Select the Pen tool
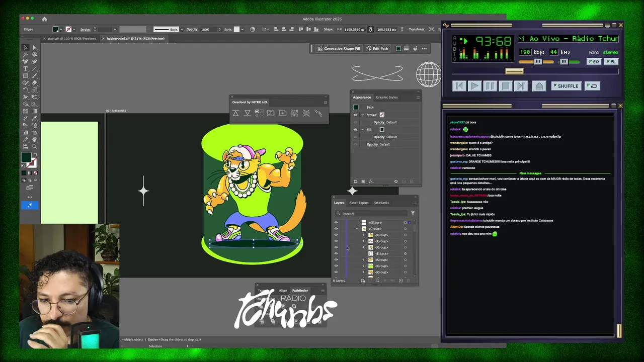Image resolution: width=644 pixels, height=362 pixels. [x=25, y=61]
